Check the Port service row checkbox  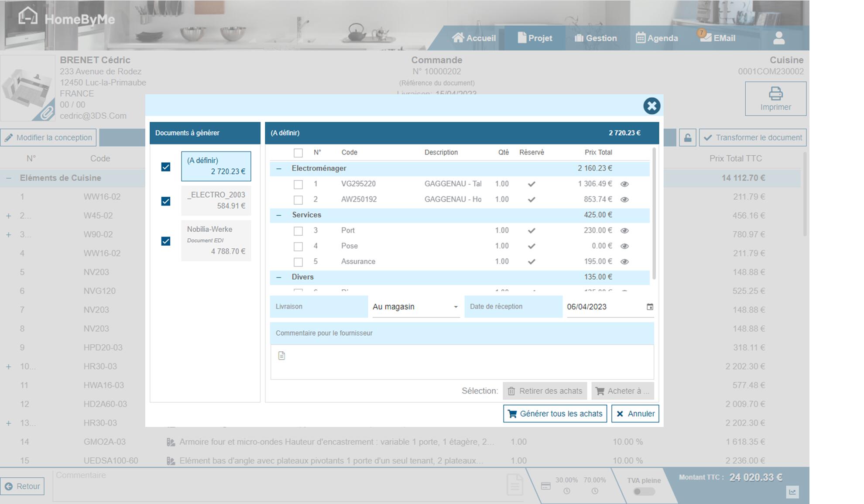pos(298,231)
